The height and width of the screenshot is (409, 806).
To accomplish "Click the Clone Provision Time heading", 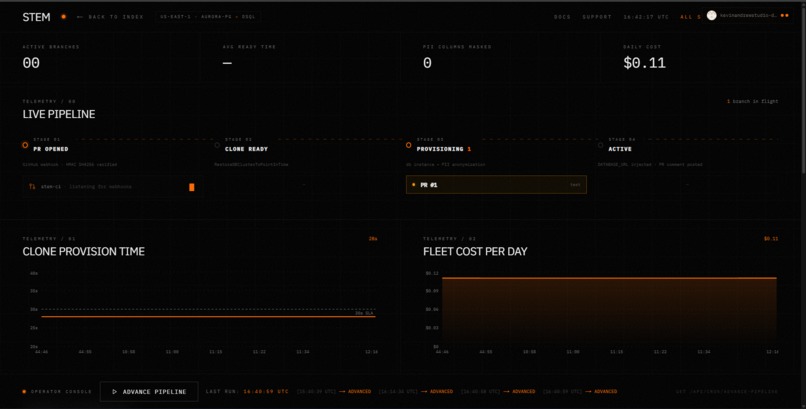I will tap(83, 251).
